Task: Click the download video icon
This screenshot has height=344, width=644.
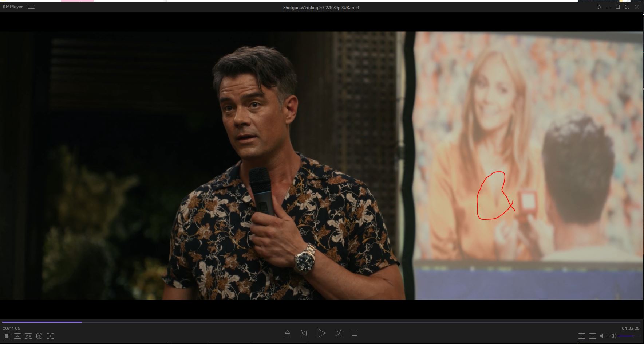Action: tap(17, 336)
